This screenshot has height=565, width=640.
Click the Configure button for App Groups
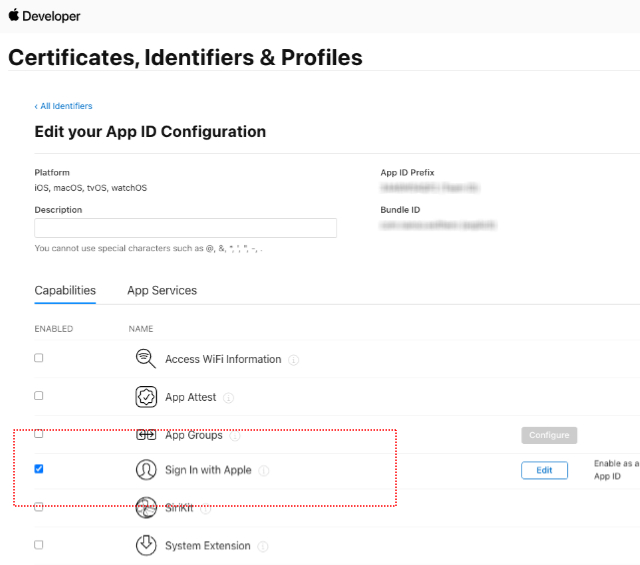(x=549, y=435)
